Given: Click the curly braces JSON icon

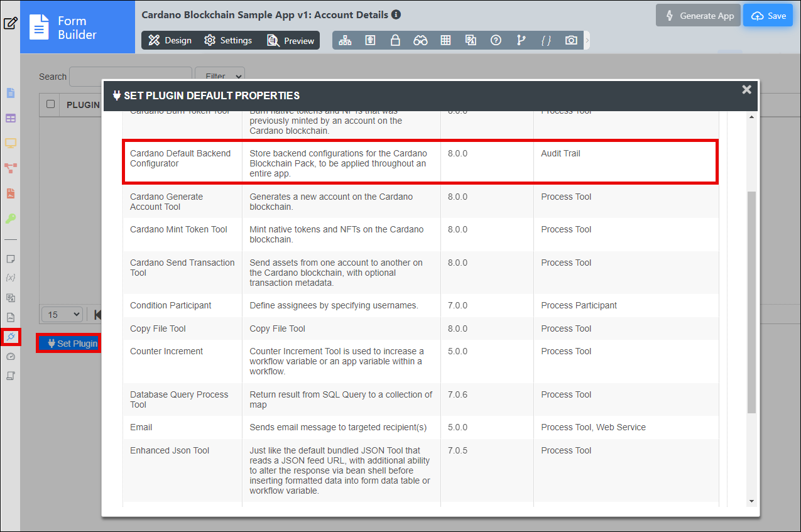Looking at the screenshot, I should pyautogui.click(x=546, y=40).
